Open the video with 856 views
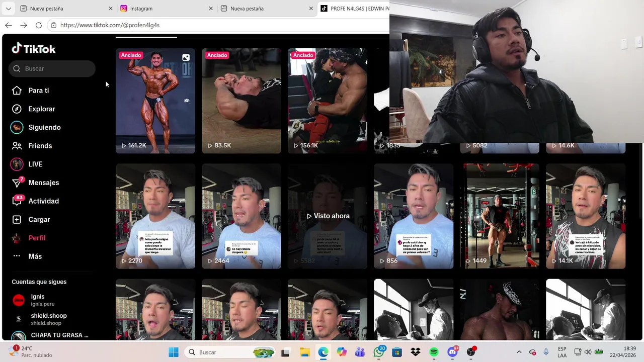The image size is (644, 362). tap(414, 216)
